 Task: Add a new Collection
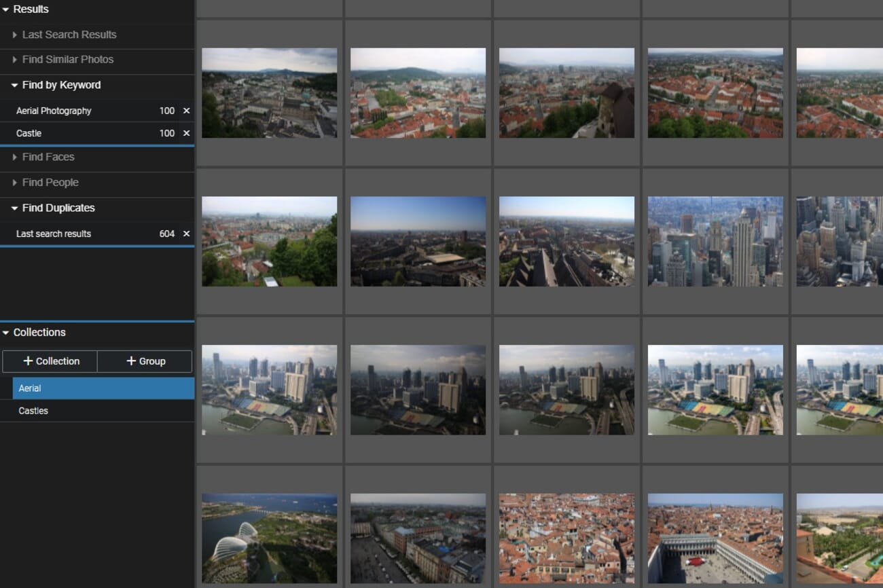[x=50, y=361]
